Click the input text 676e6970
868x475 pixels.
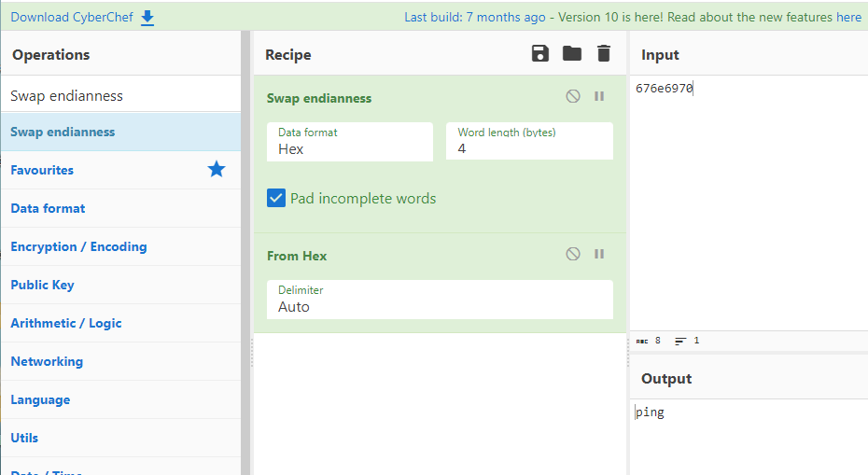[665, 88]
